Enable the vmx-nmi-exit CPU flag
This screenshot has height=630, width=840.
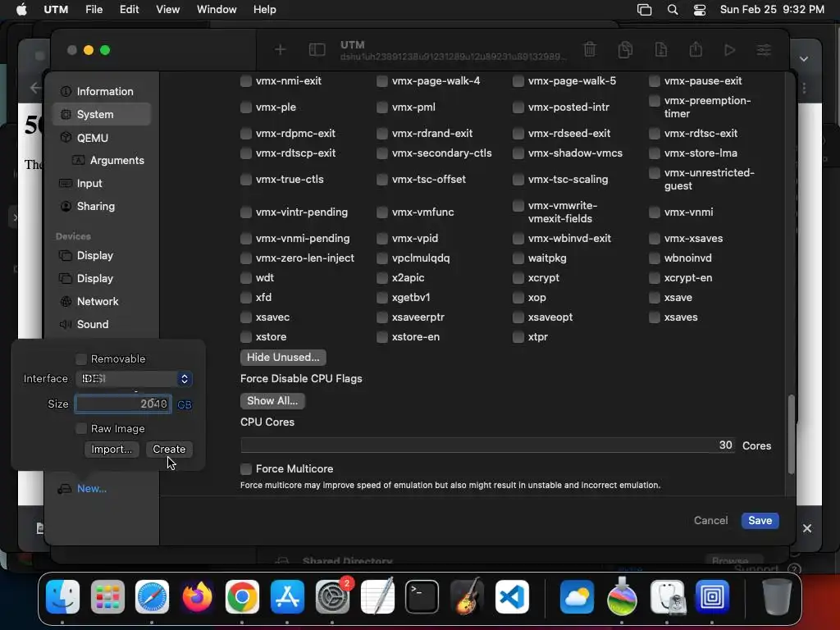click(x=246, y=81)
